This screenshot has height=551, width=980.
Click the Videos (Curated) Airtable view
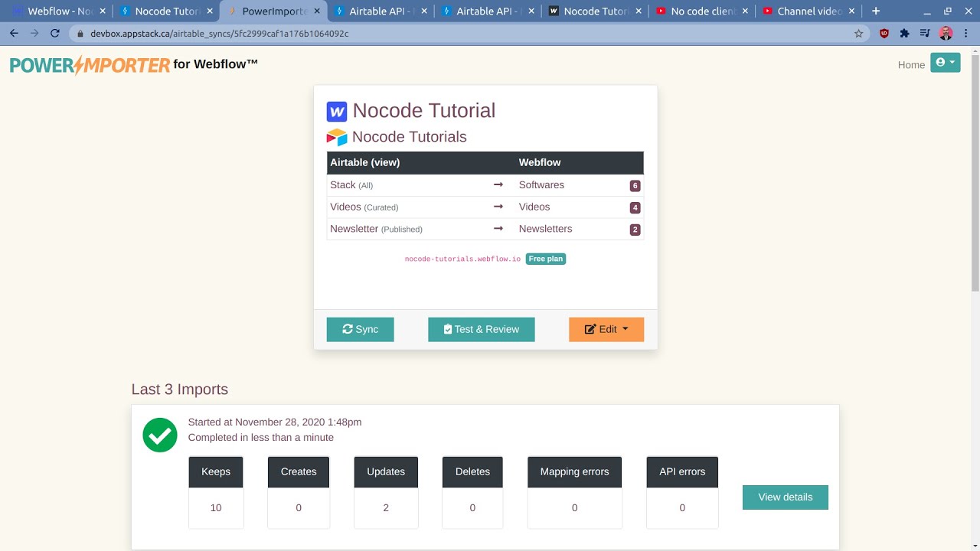click(x=364, y=207)
